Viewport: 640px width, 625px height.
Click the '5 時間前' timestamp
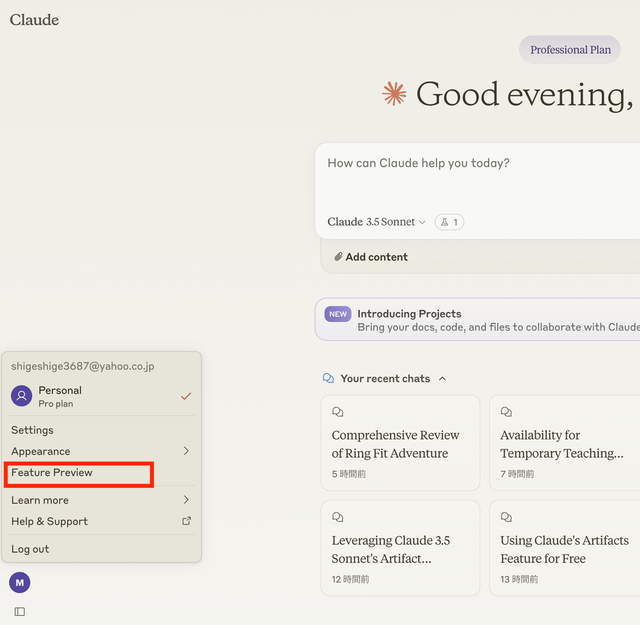[x=349, y=474]
